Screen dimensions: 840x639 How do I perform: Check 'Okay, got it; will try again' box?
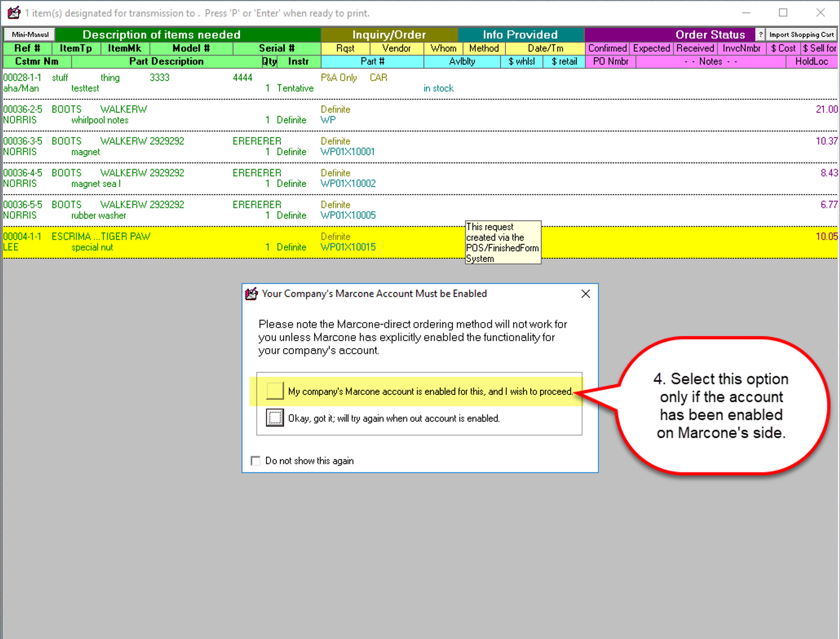tap(275, 418)
